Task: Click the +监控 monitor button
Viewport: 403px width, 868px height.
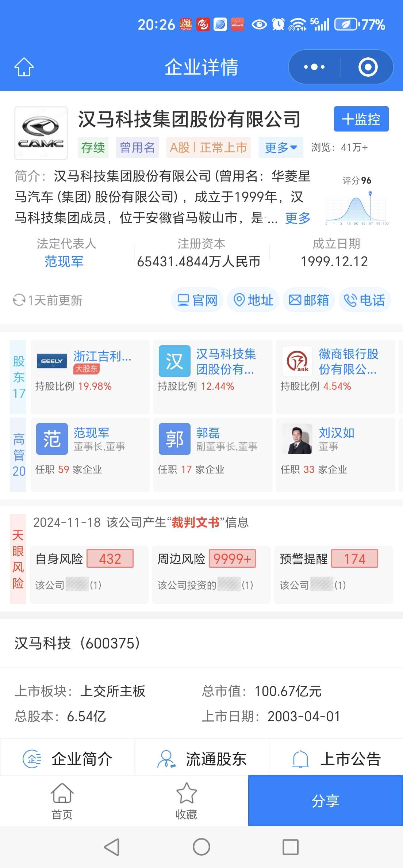Action: [x=361, y=119]
